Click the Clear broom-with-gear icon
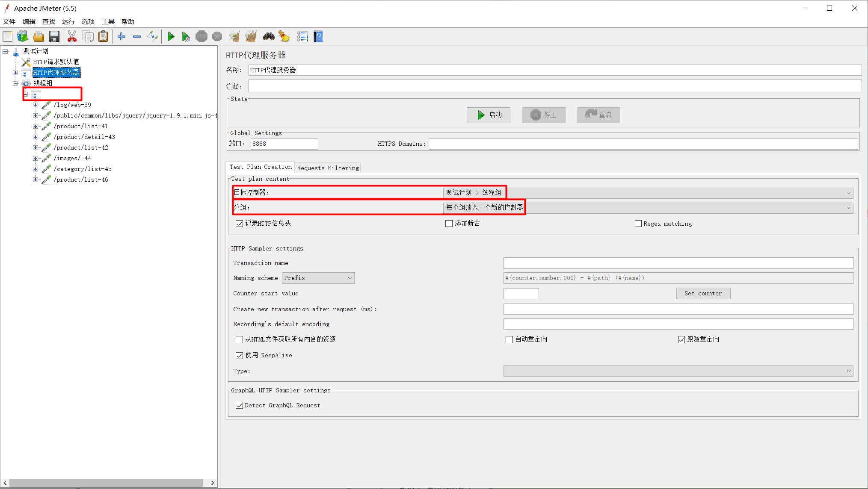This screenshot has width=868, height=489. coord(235,37)
